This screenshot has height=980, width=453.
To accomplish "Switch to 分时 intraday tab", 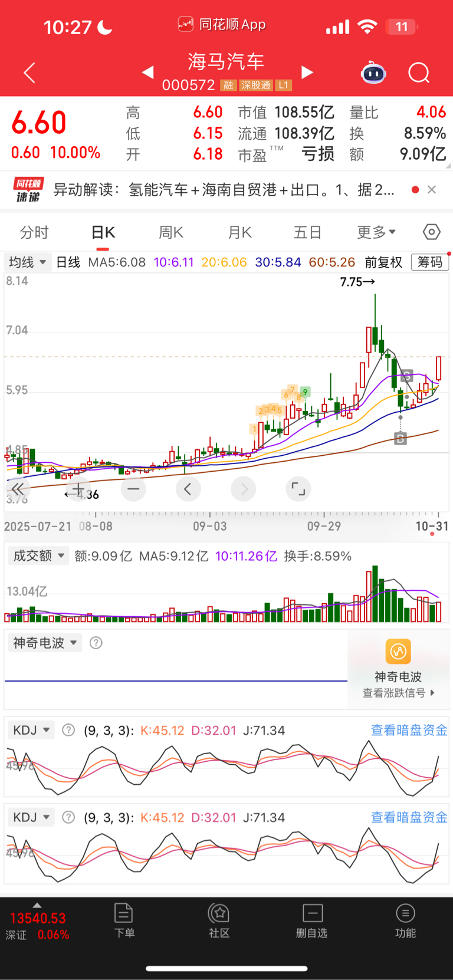I will click(34, 232).
